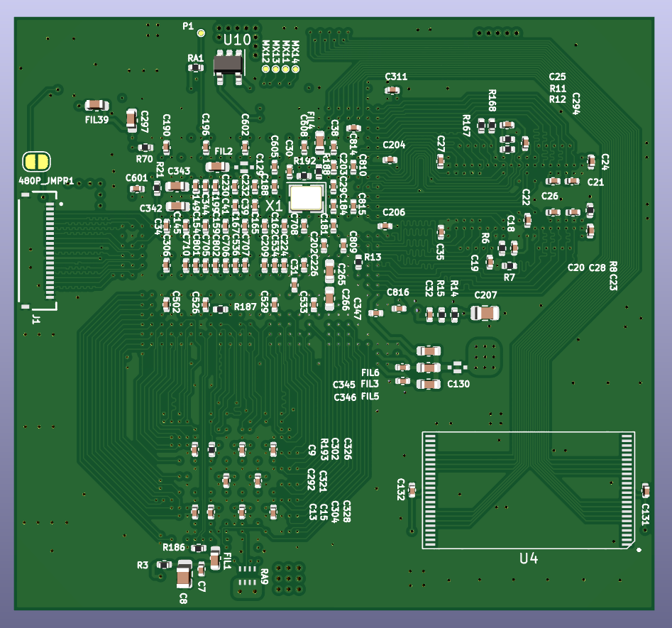Click the FIL6 label
The image size is (672, 628).
[370, 373]
